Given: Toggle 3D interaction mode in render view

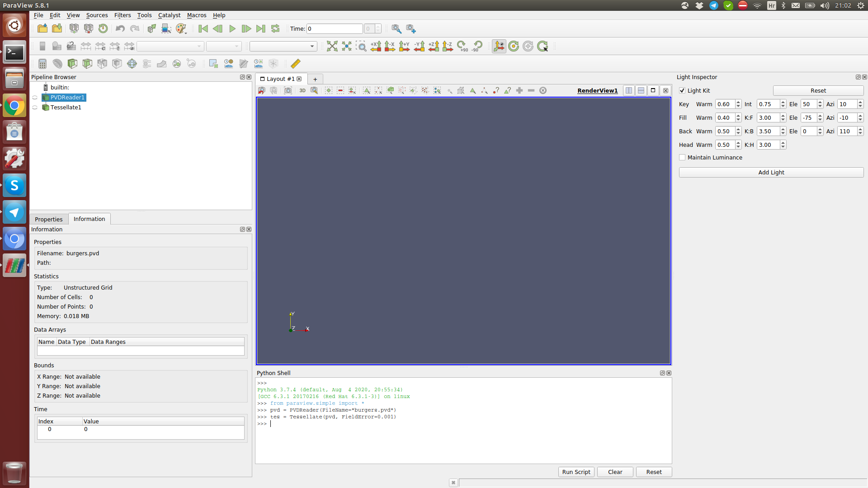Looking at the screenshot, I should click(x=302, y=90).
